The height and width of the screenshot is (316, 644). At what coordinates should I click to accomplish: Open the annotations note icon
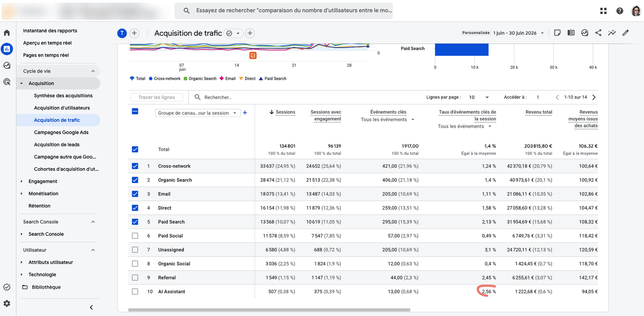click(x=557, y=33)
